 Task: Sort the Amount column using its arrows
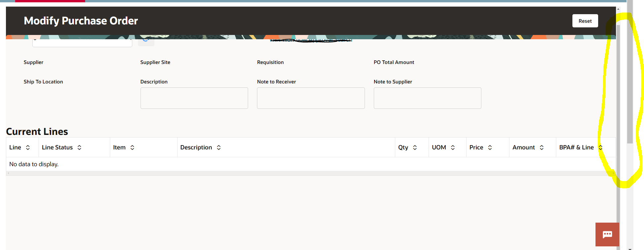tap(541, 147)
